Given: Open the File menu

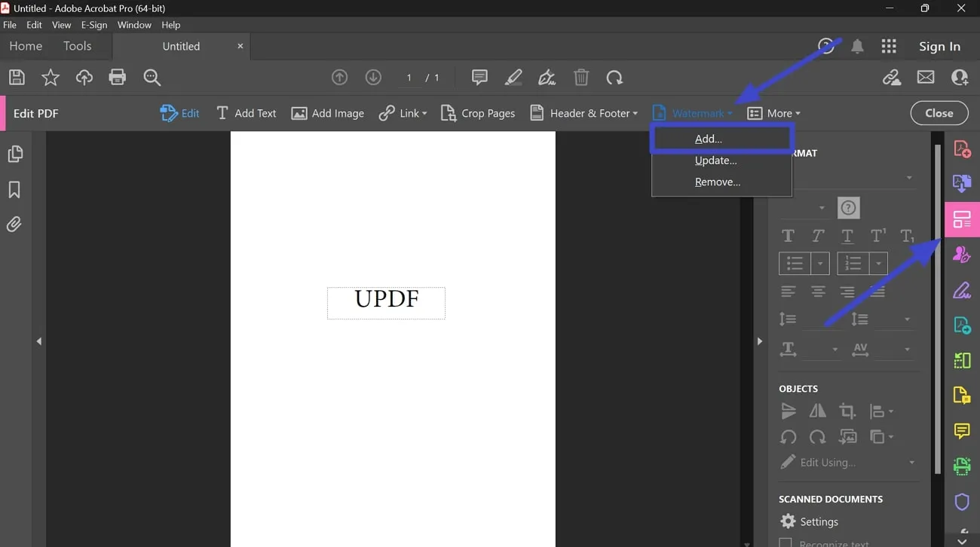Looking at the screenshot, I should pos(10,25).
